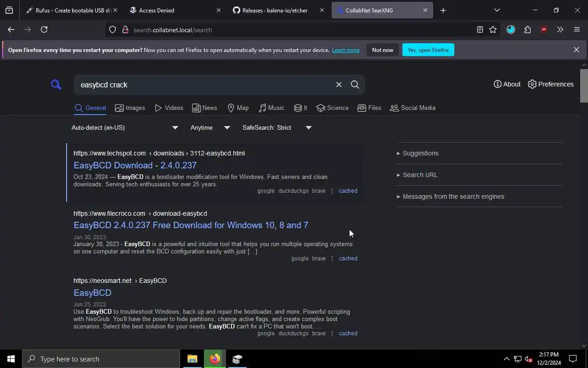The height and width of the screenshot is (368, 588).
Task: Click Not now in notification
Action: (383, 50)
